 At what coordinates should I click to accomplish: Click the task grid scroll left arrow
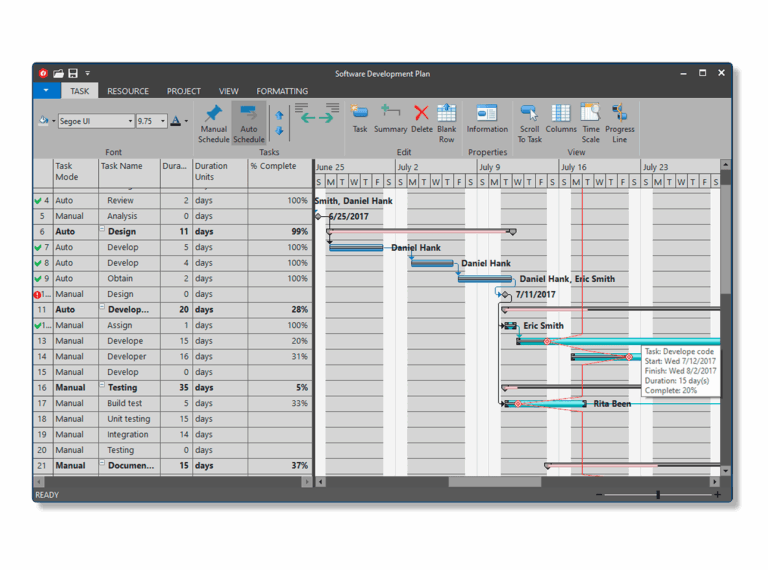point(39,482)
